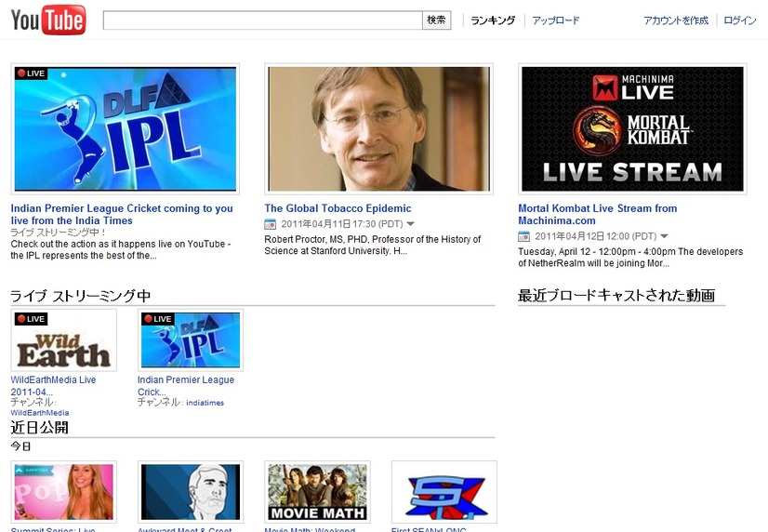768x532 pixels.
Task: Click calendar icon beside 2011年04月12日 12:00
Action: (x=523, y=236)
